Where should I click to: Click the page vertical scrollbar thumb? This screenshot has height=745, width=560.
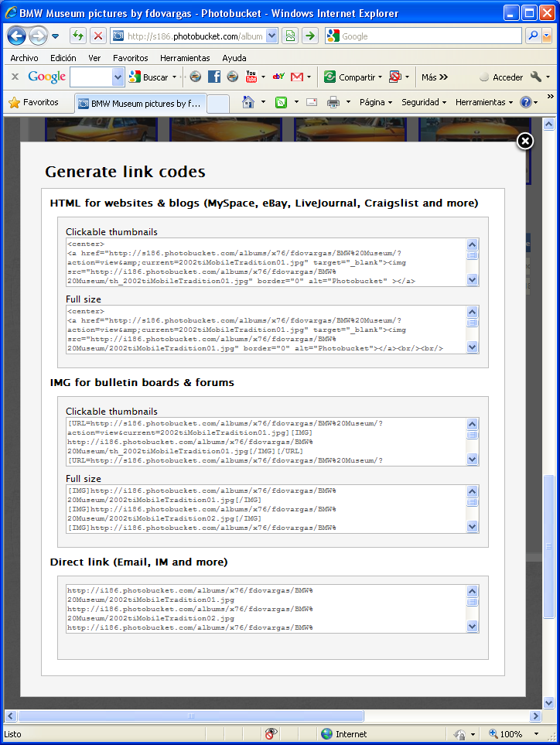(x=548, y=546)
